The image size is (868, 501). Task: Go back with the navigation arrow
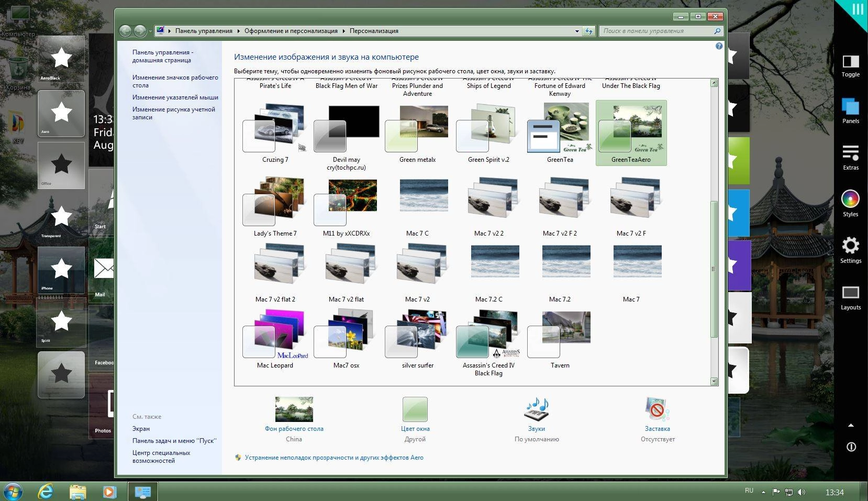tap(125, 31)
